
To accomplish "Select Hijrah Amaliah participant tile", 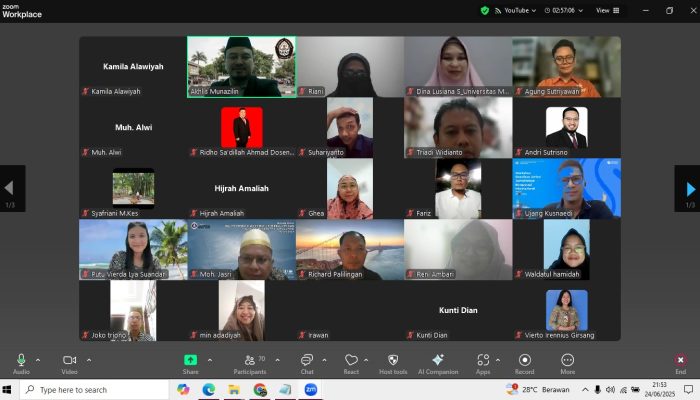I will pos(242,188).
